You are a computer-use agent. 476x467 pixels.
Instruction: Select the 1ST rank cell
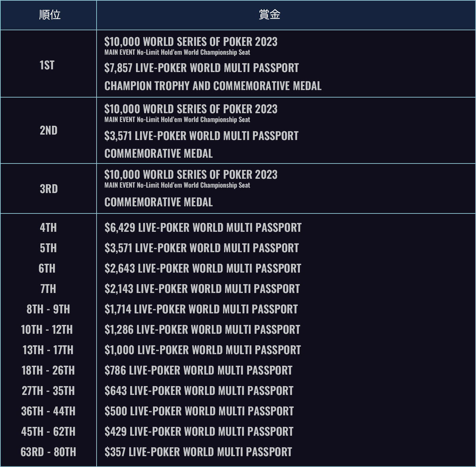(x=47, y=65)
